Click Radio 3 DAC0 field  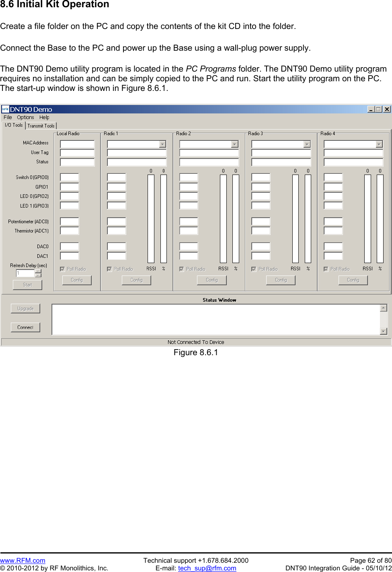pos(261,247)
